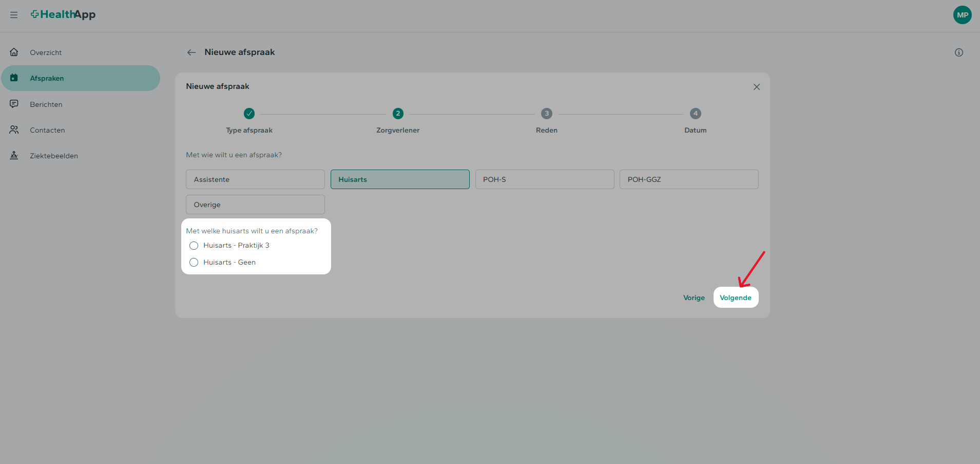This screenshot has height=464, width=980.
Task: Choose Overige as care provider
Action: click(x=255, y=205)
